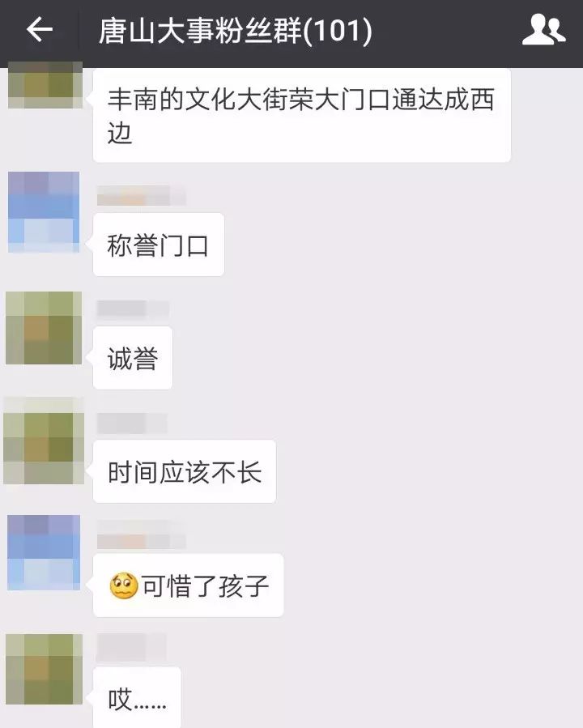The height and width of the screenshot is (728, 583).
Task: Tap blurred sender name above 可惜了孩子
Action: click(142, 534)
